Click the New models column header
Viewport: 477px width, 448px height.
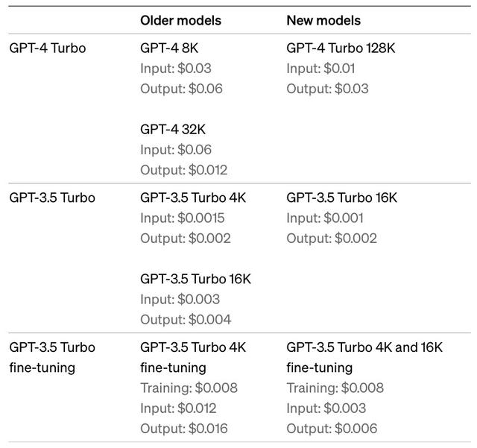point(323,21)
